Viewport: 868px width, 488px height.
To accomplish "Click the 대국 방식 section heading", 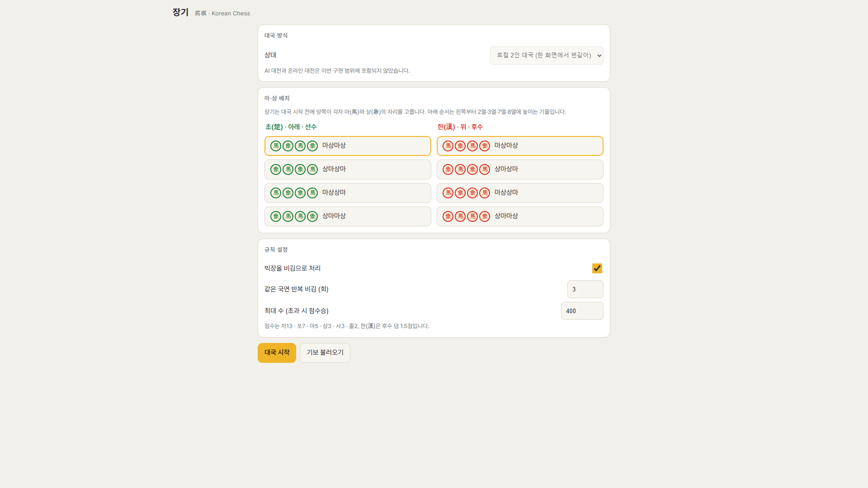I will pos(276,35).
